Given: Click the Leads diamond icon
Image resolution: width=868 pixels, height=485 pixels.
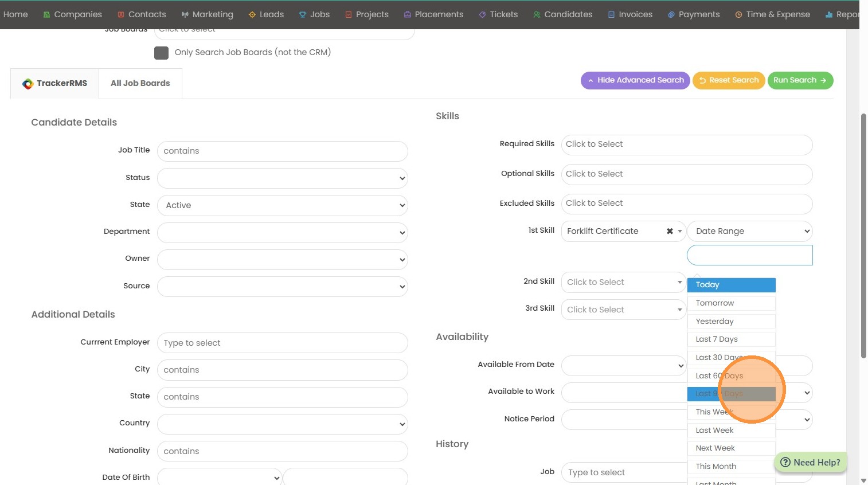Looking at the screenshot, I should click(x=252, y=15).
